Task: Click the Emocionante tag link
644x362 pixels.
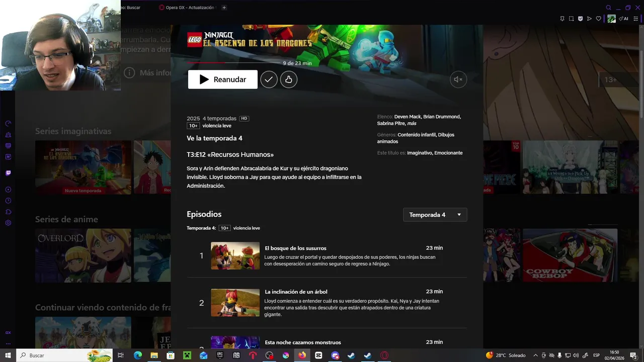Action: [x=449, y=153]
